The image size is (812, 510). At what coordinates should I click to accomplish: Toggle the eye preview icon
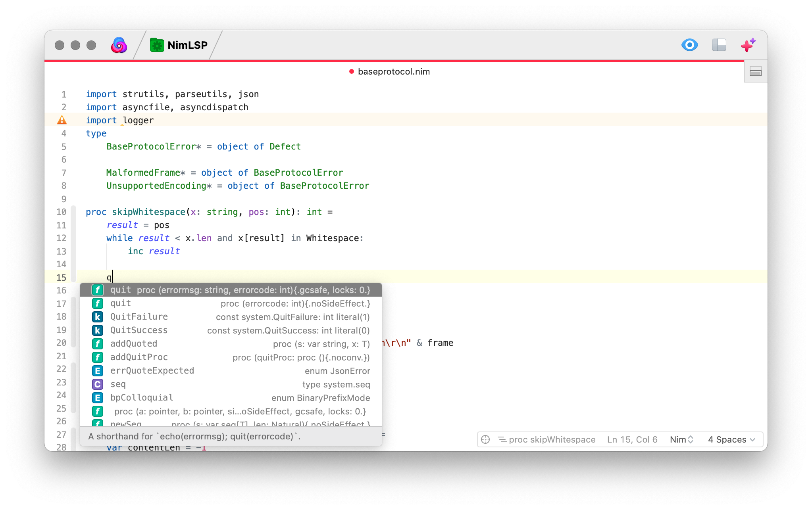[689, 45]
